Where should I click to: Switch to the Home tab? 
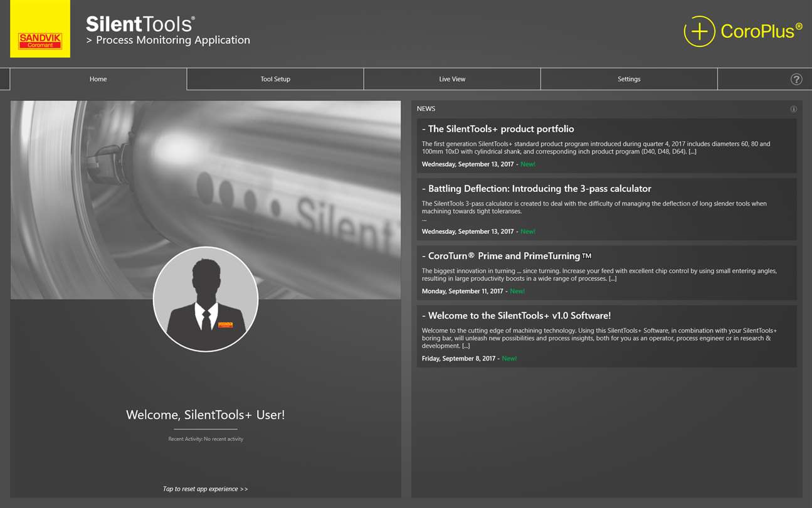pyautogui.click(x=98, y=79)
